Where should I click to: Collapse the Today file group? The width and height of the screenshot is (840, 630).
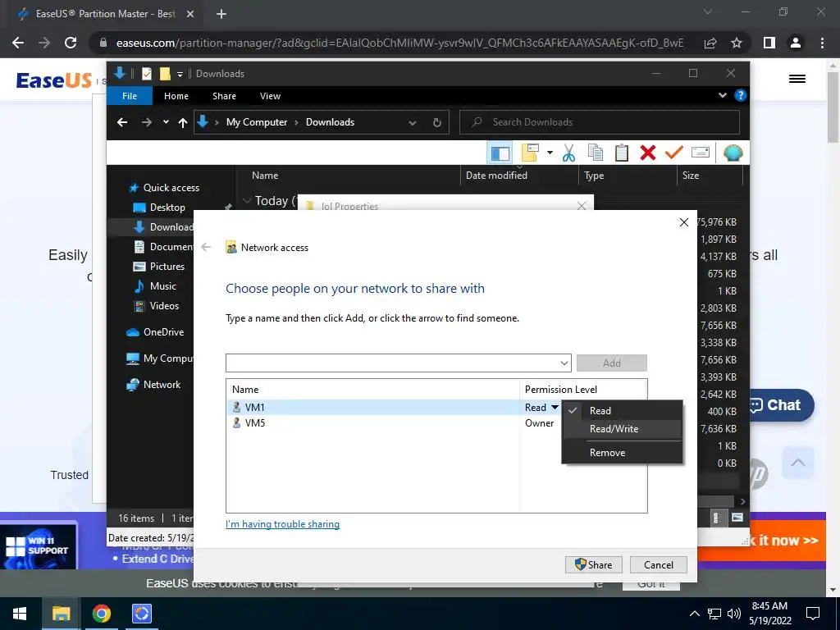click(x=247, y=200)
